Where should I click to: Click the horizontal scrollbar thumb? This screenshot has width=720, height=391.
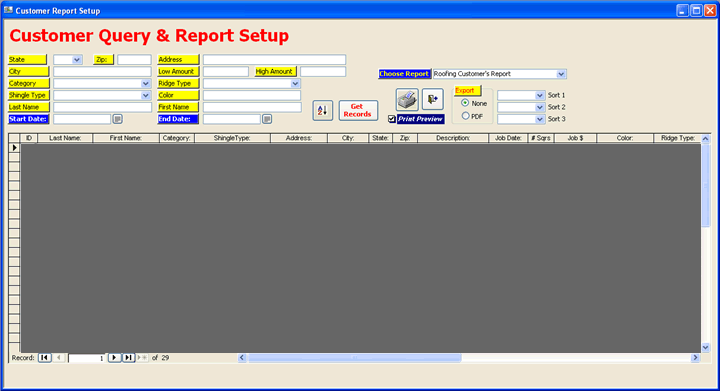coord(354,357)
